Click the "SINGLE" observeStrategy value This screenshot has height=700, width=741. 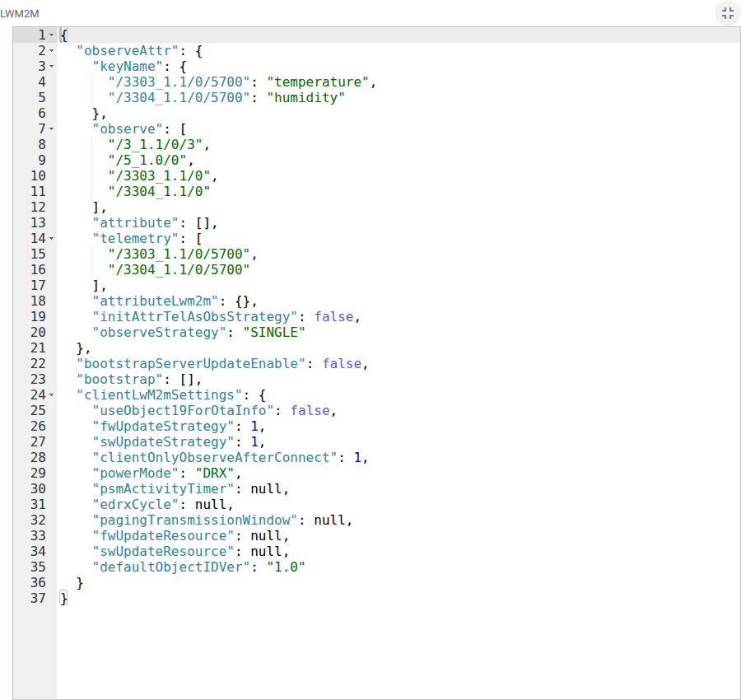tap(274, 332)
